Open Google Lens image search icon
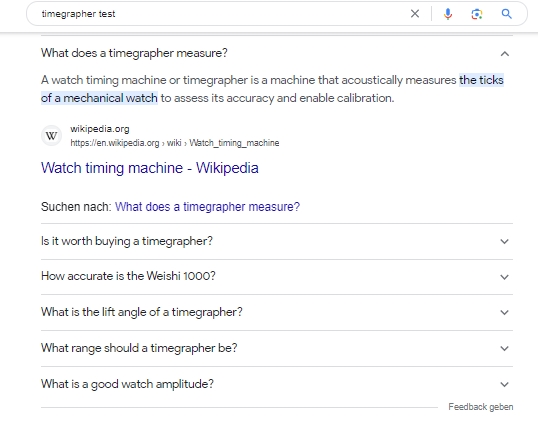The height and width of the screenshot is (434, 538). 477,14
